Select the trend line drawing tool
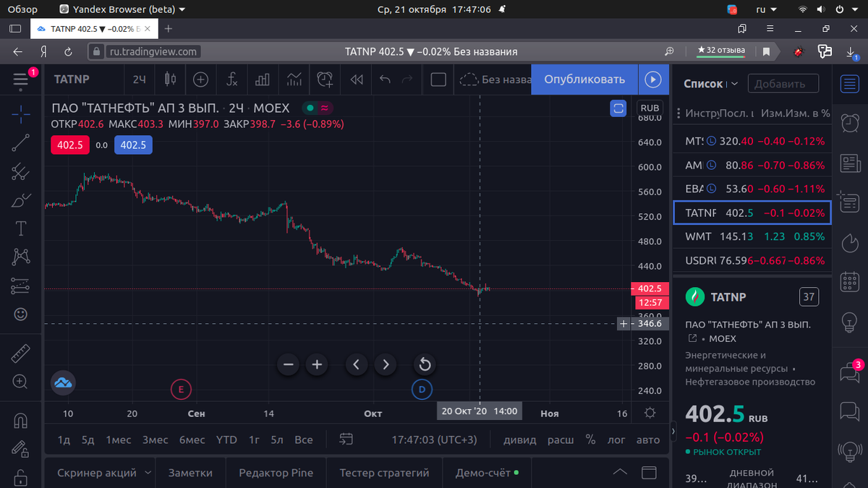The image size is (868, 488). click(x=21, y=142)
